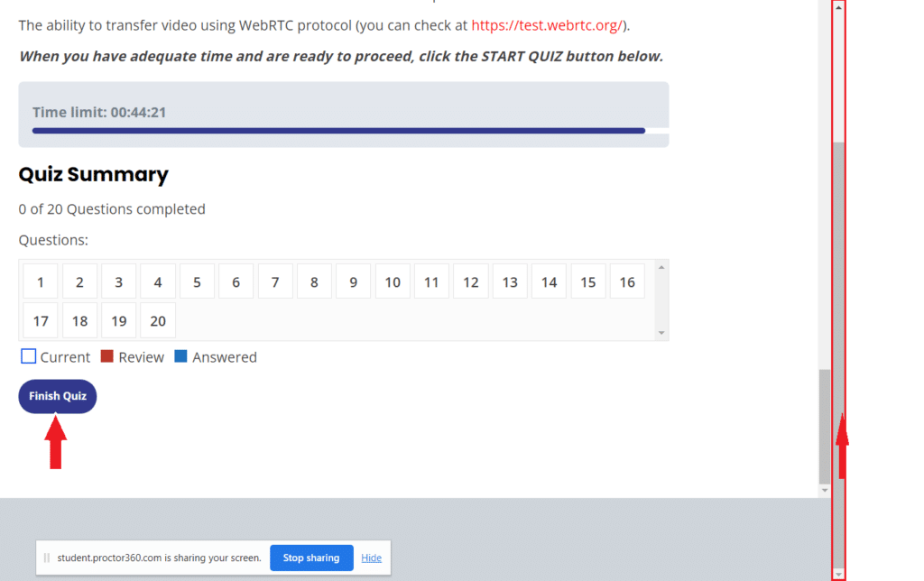
Task: Select question 9 box
Action: [x=353, y=281]
